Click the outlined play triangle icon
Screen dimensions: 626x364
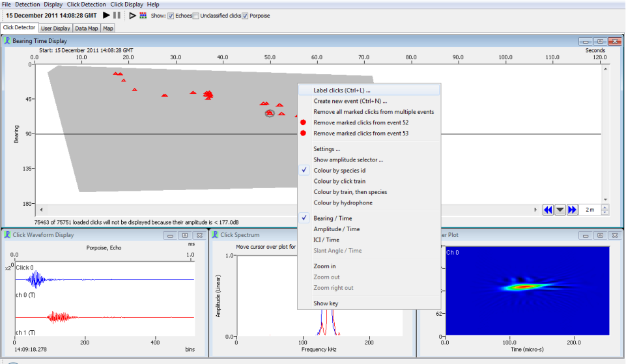point(132,16)
